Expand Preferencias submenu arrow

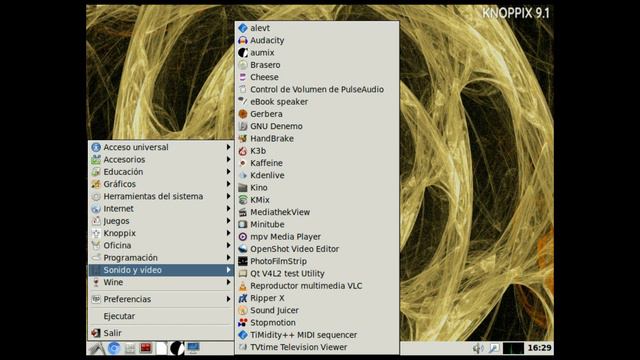tap(228, 299)
